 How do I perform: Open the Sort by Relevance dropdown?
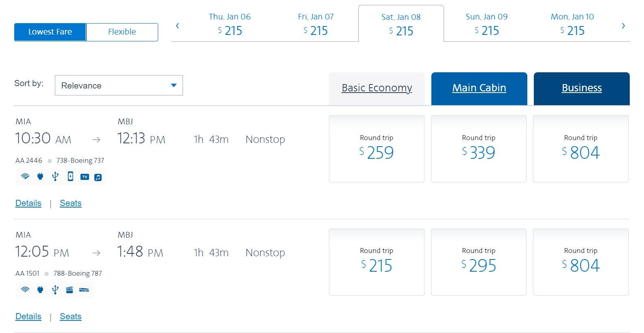click(x=119, y=85)
